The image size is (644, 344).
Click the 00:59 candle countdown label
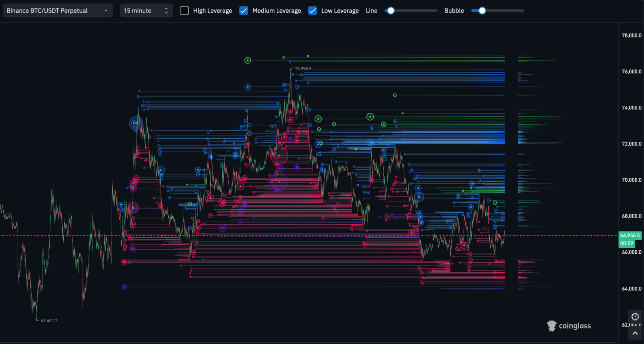click(x=627, y=244)
